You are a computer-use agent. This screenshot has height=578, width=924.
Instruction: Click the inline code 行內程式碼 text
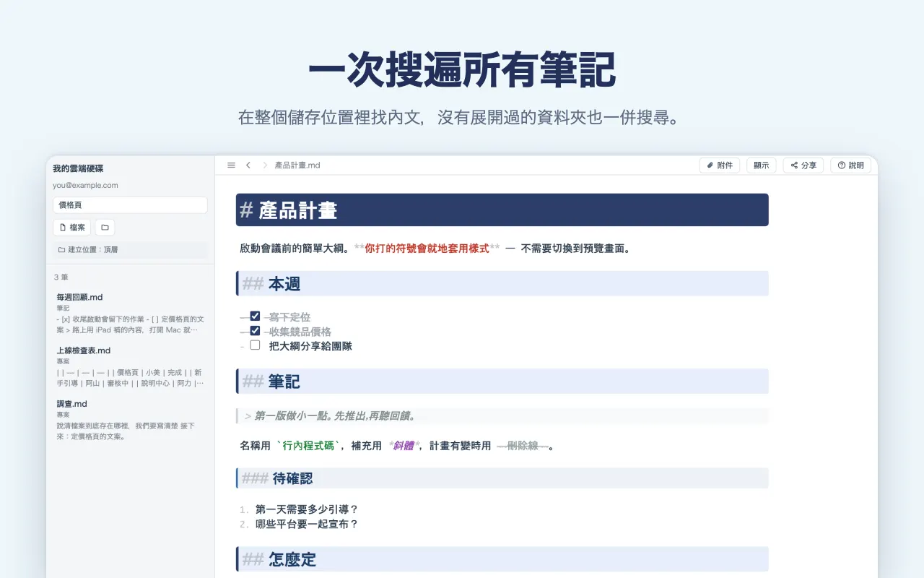(308, 446)
